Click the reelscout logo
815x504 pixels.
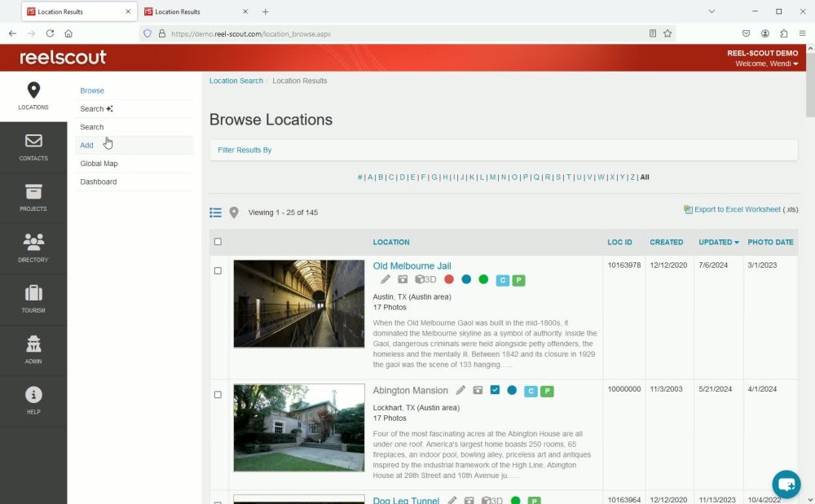coord(63,57)
